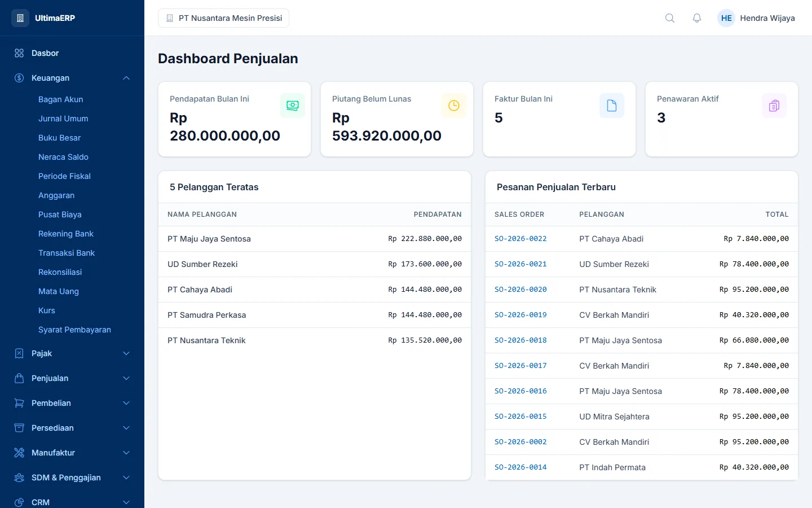Click the Piutang Belum Lunas clock icon
This screenshot has height=508, width=812.
point(454,106)
